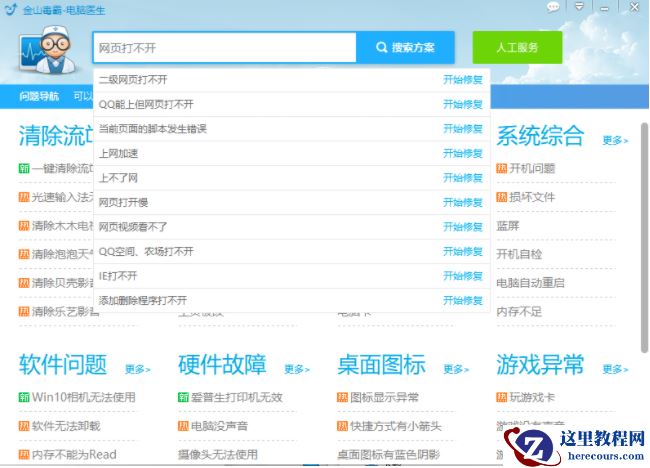650x468 pixels.
Task: Open the 蓝屏 item
Action: click(x=508, y=226)
